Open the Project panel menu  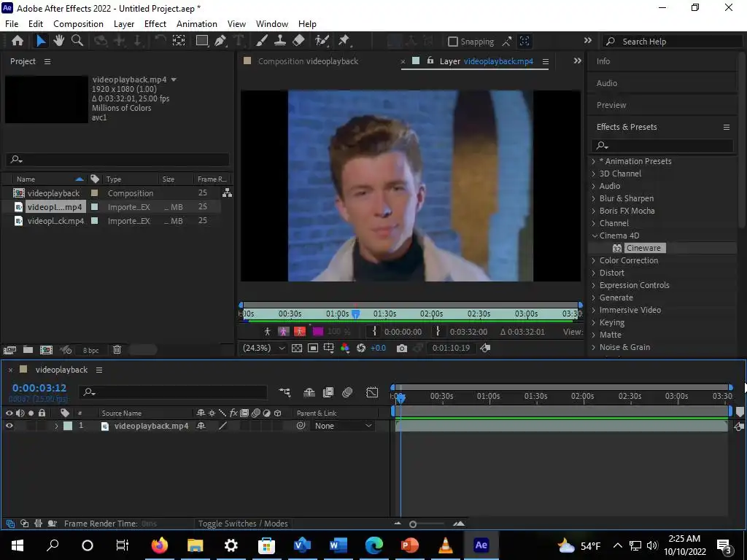47,61
